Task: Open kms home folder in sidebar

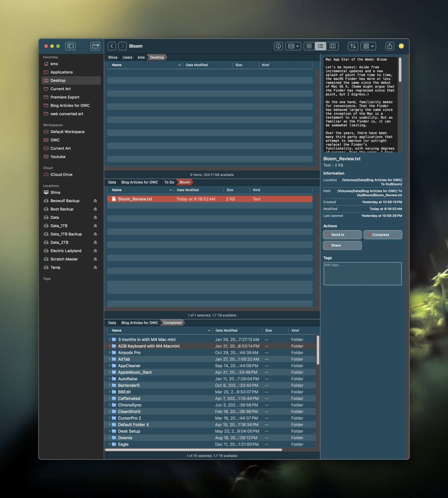Action: click(x=71, y=64)
